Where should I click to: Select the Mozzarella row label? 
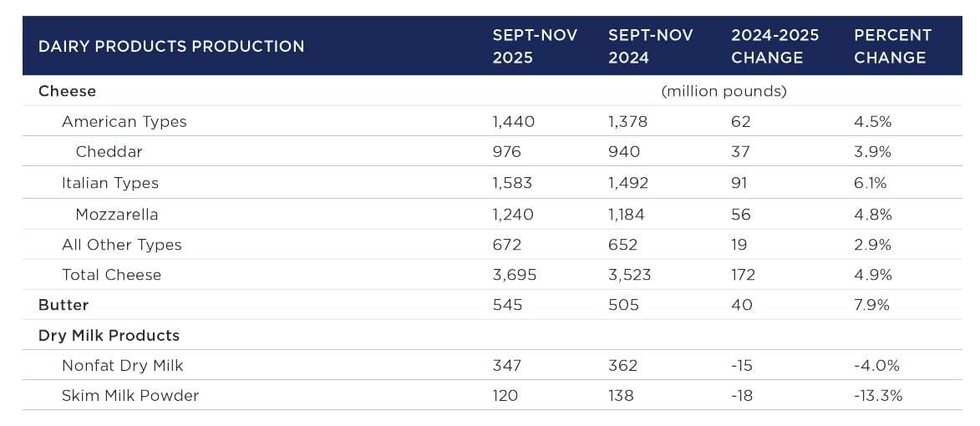(117, 215)
